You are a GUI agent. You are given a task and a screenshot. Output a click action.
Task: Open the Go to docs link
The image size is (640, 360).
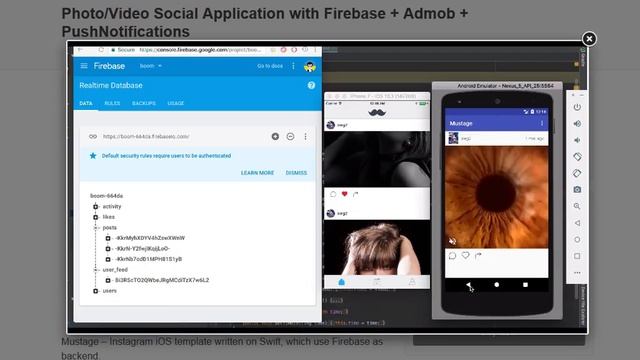[270, 66]
